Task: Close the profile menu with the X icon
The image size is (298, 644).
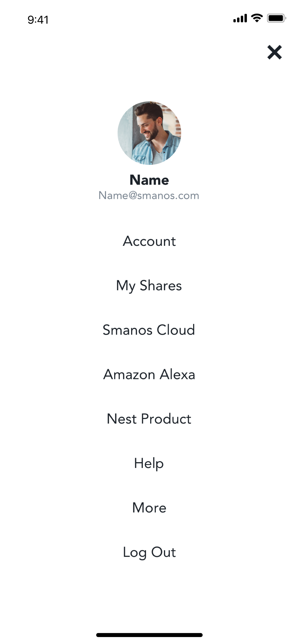Action: point(274,52)
